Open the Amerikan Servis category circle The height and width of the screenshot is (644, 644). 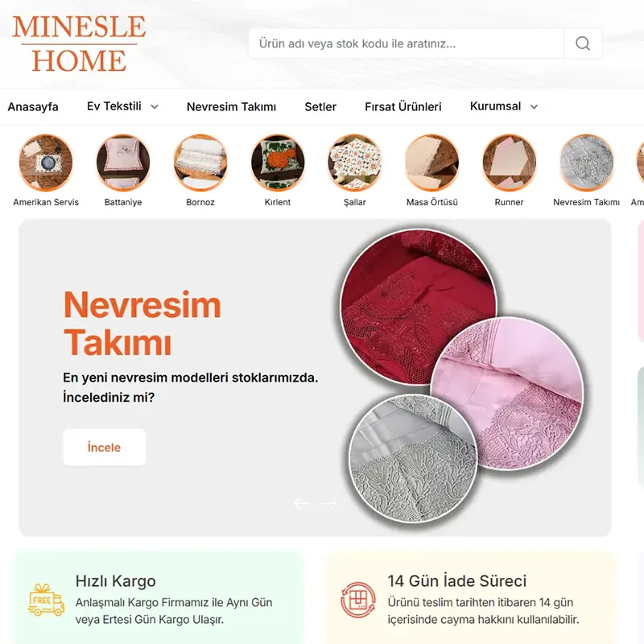tap(46, 163)
